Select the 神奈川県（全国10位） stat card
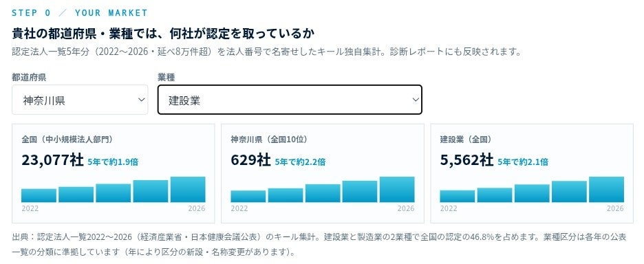The image size is (644, 264). coord(323,173)
